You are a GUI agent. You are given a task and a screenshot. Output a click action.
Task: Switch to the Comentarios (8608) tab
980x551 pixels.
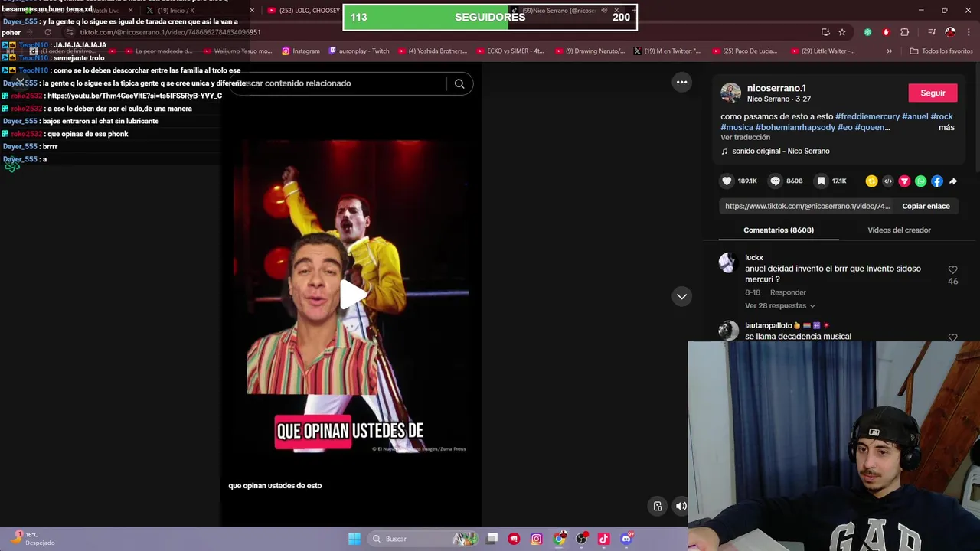[x=779, y=230]
